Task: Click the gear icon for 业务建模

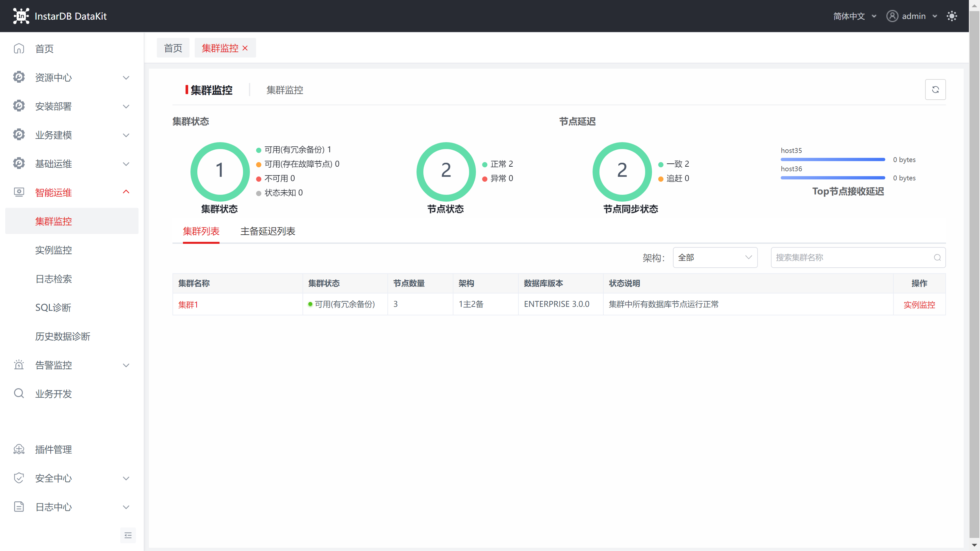Action: pos(19,135)
